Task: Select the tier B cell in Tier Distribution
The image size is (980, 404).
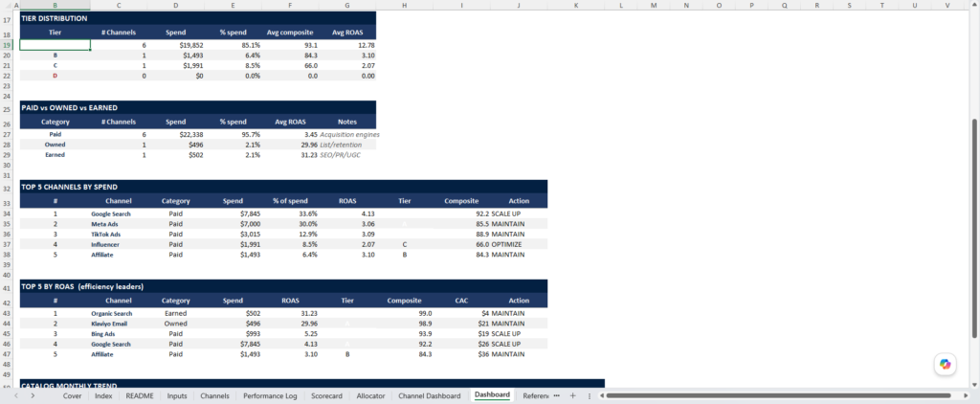Action: click(x=55, y=55)
